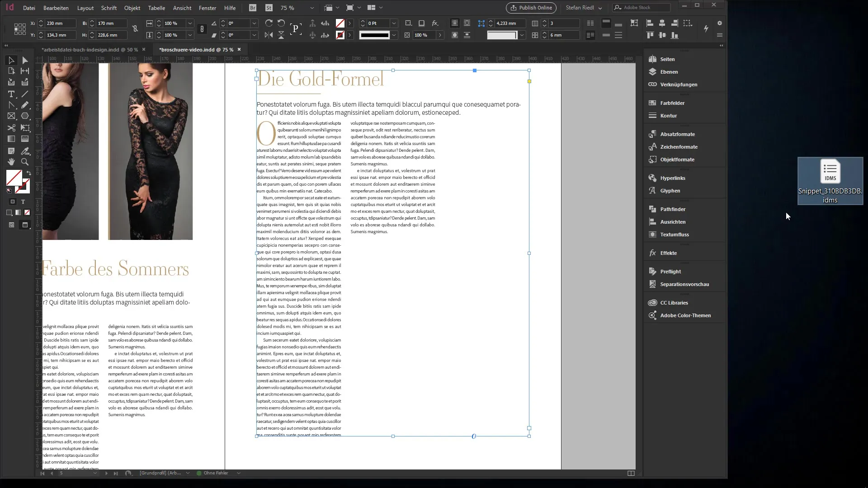Image resolution: width=868 pixels, height=488 pixels.
Task: Open the zoom level 75 % dropdown
Action: (311, 8)
